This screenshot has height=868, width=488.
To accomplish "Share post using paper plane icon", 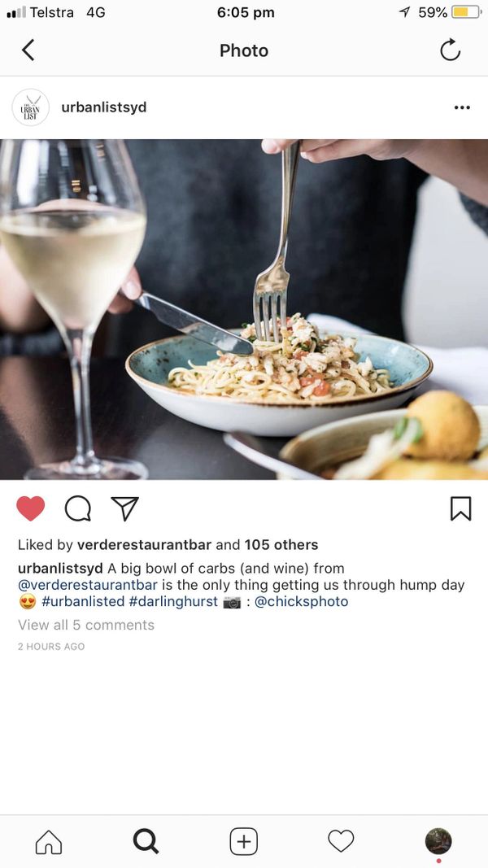I will [x=125, y=508].
